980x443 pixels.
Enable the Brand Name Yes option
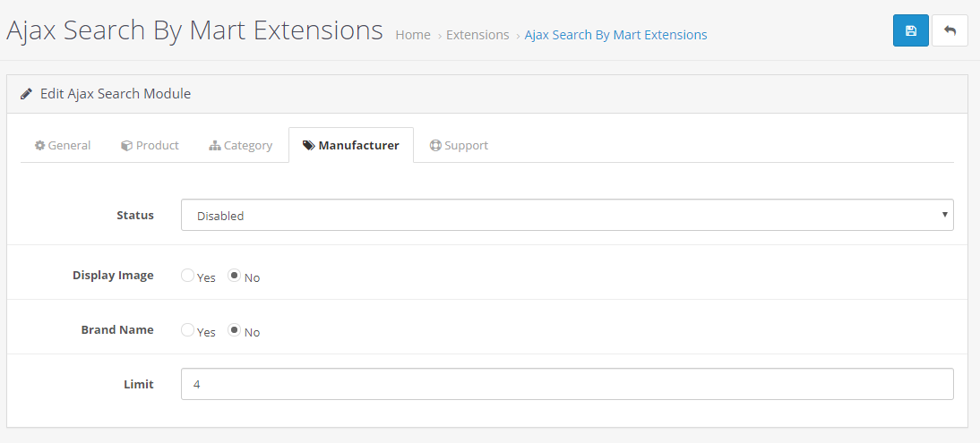point(187,330)
